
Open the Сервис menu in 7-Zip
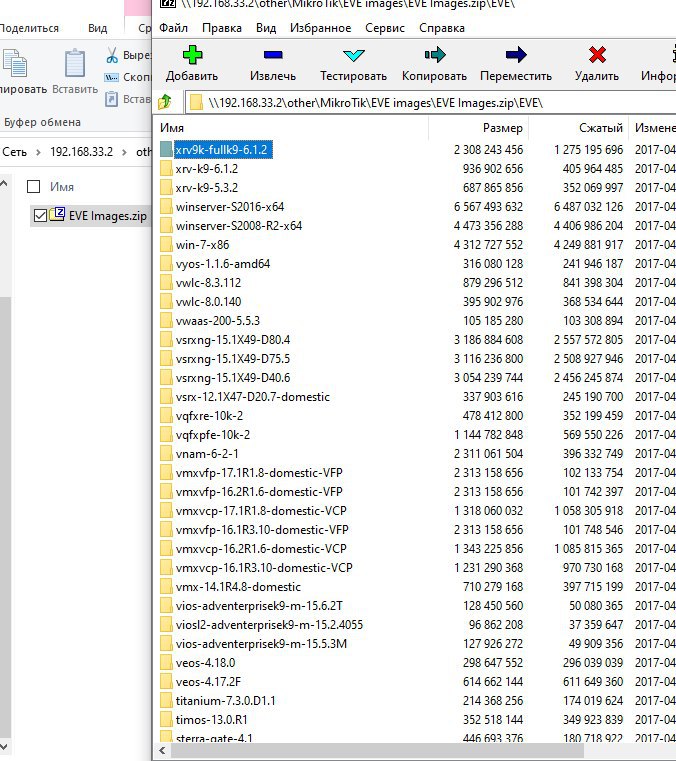click(x=385, y=28)
